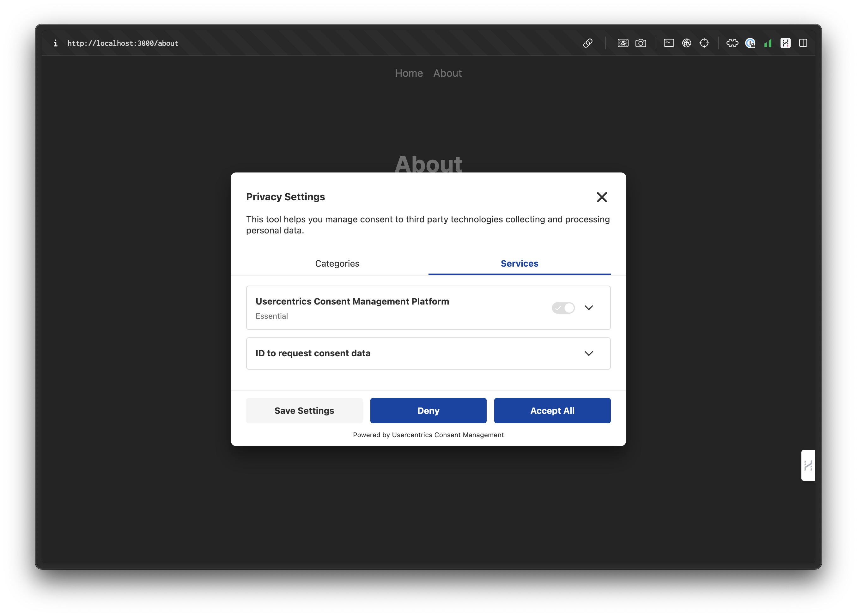Open the extensions puzzle piece icon

click(x=732, y=43)
